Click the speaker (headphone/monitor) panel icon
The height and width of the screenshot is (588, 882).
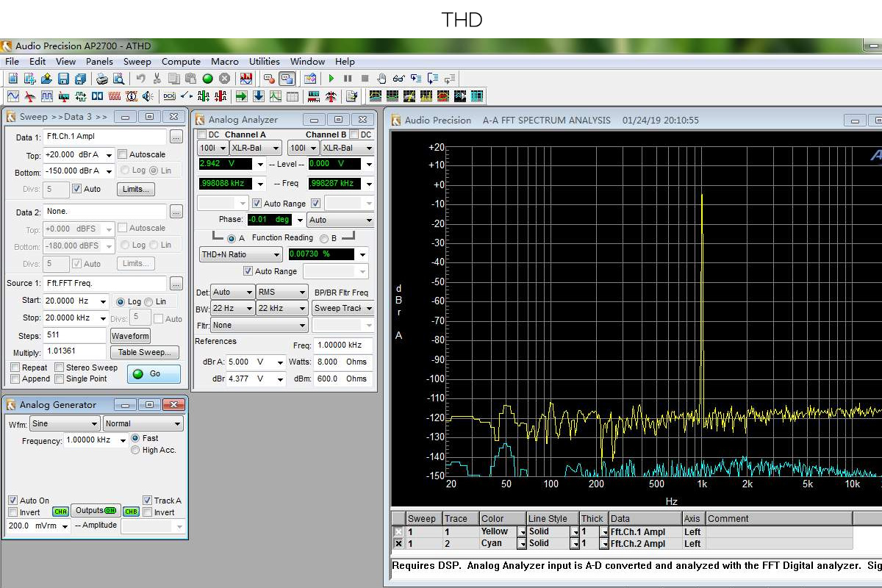click(148, 96)
